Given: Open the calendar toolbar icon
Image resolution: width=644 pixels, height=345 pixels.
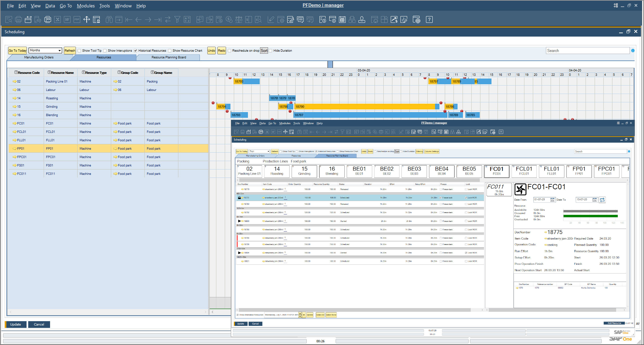Looking at the screenshot, I should (342, 20).
